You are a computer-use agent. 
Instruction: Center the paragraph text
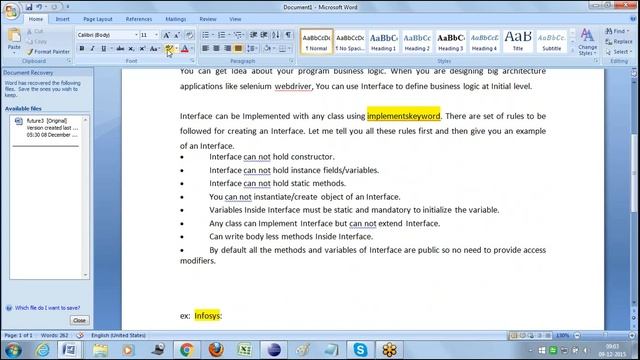[216, 49]
